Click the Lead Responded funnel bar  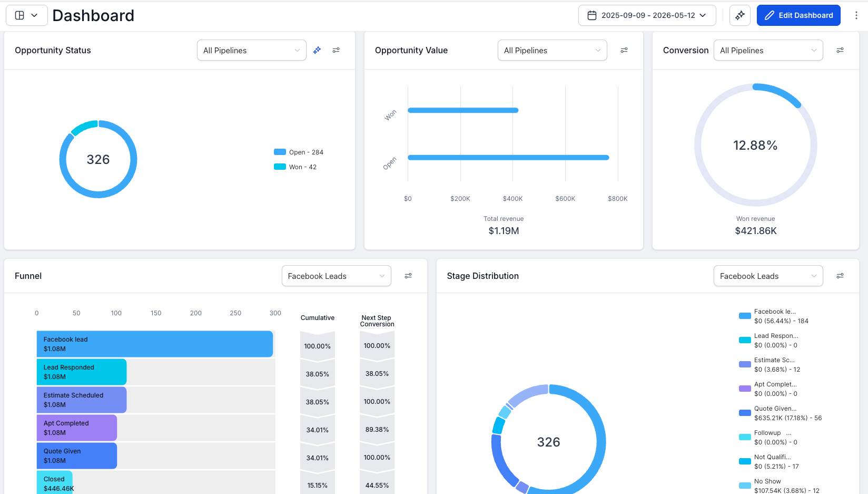click(82, 372)
